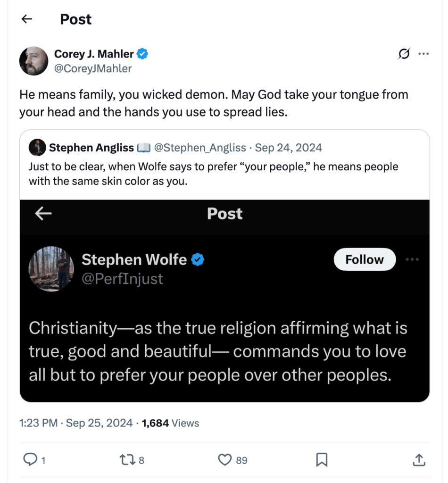Bookmark the post with the bookmark icon
The width and height of the screenshot is (448, 483).
[x=322, y=460]
